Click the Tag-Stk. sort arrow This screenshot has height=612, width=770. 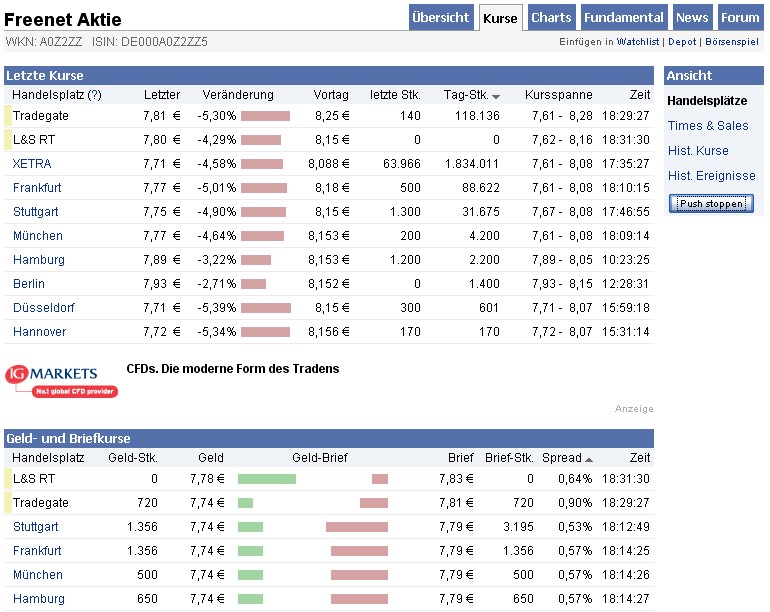click(x=496, y=96)
